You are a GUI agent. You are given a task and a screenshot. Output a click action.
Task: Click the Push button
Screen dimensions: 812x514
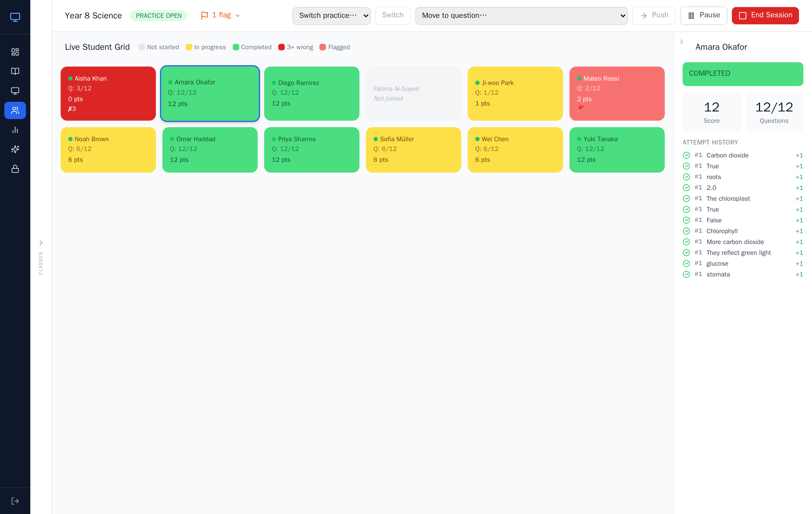(x=653, y=15)
